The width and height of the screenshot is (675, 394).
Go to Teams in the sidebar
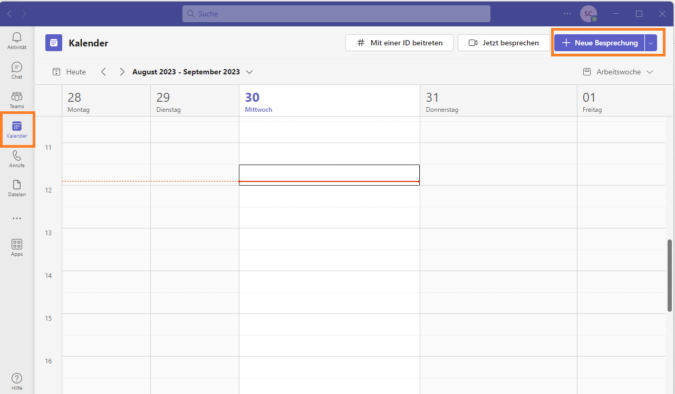[x=17, y=99]
